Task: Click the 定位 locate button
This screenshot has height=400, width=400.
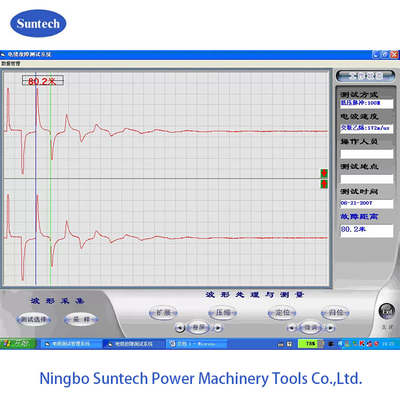Action: point(282,313)
